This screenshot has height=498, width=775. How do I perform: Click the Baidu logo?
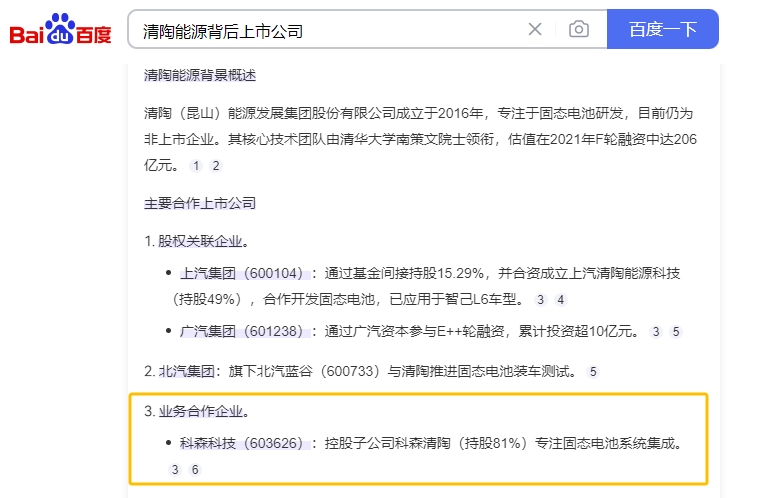60,29
